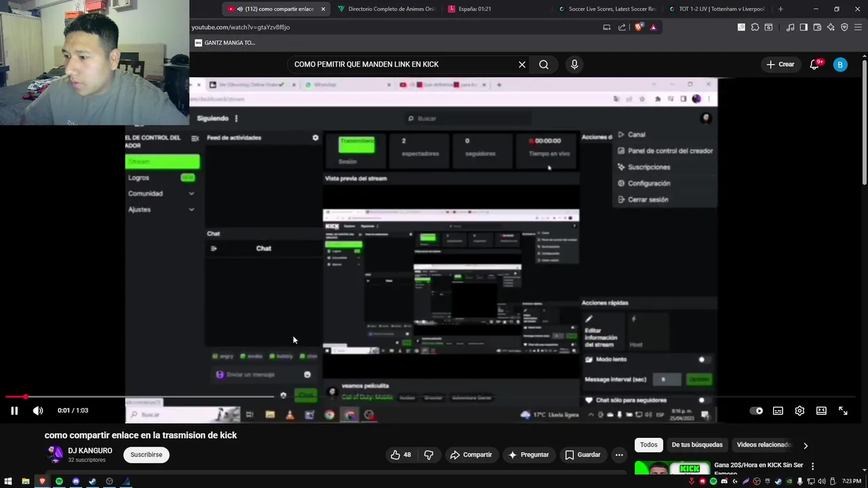Click the Compartir button
The width and height of the screenshot is (868, 488).
[x=471, y=455]
